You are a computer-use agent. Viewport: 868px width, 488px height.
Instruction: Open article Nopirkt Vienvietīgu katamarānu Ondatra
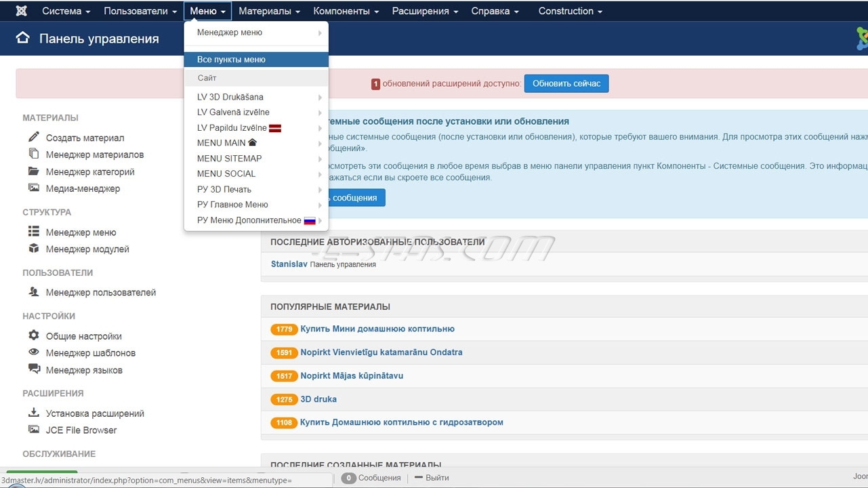click(x=381, y=352)
